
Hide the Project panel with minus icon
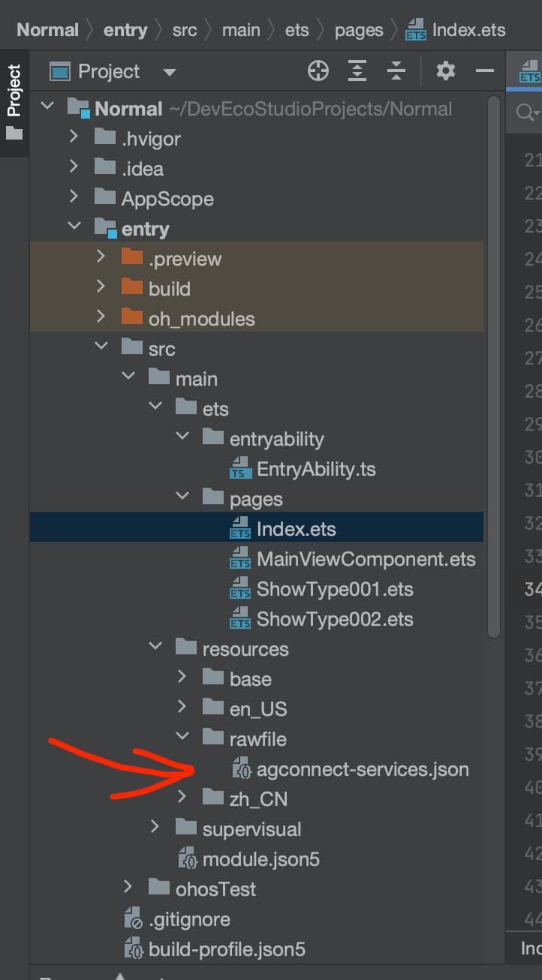(485, 71)
